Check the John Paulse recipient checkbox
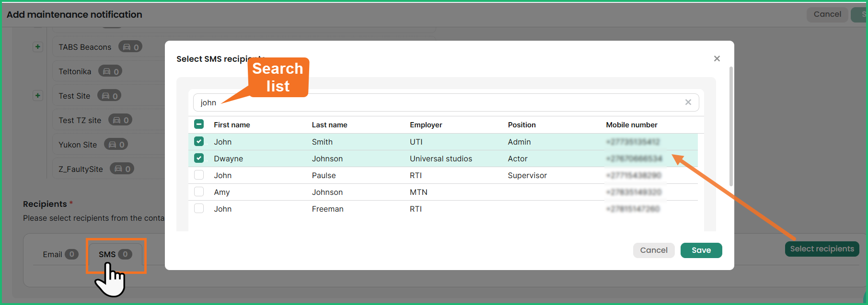Image resolution: width=868 pixels, height=305 pixels. pos(199,175)
